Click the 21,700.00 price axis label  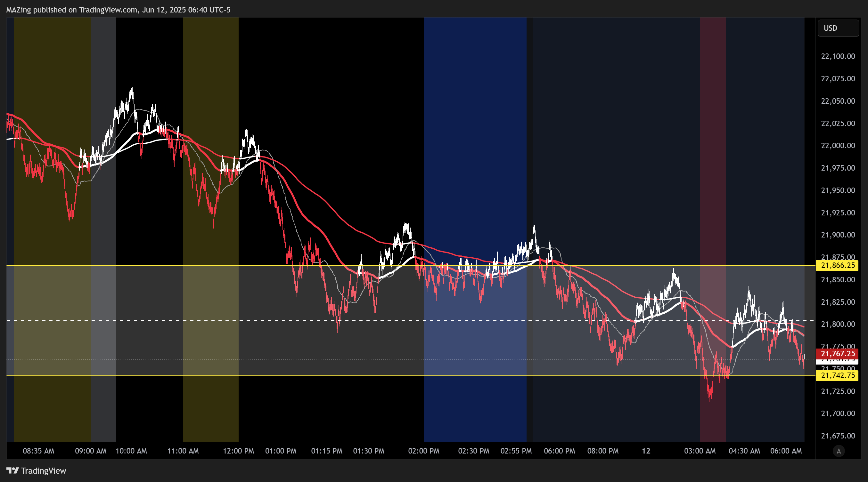838,413
